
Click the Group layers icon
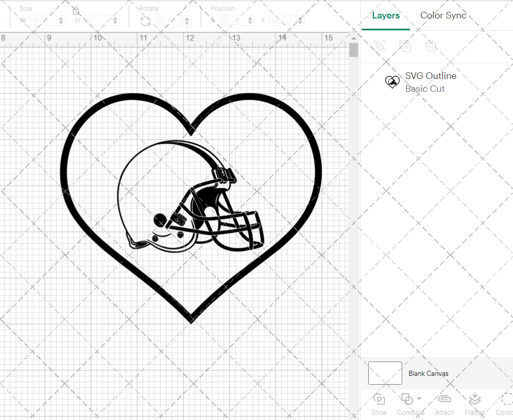[380, 46]
